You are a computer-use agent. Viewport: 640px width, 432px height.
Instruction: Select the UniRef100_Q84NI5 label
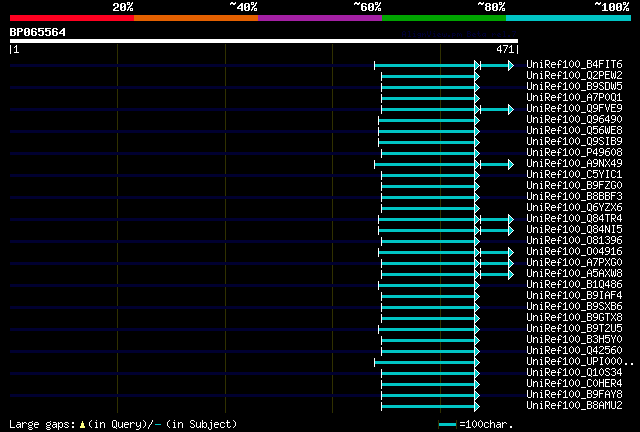tap(574, 230)
